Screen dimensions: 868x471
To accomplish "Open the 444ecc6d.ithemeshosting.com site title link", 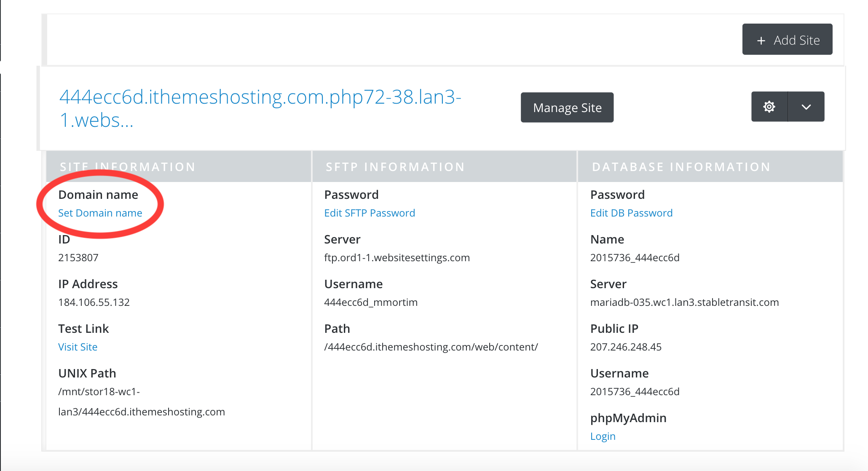I will pos(260,109).
